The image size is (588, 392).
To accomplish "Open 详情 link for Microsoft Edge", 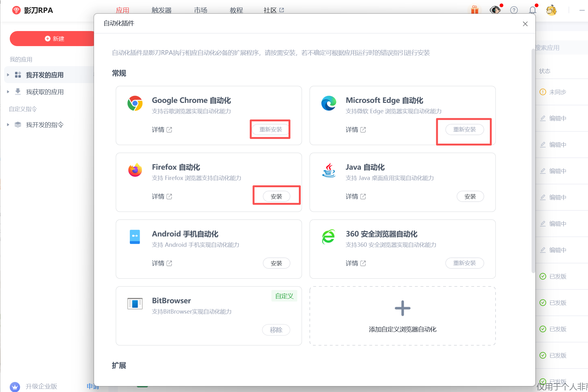I will click(356, 130).
